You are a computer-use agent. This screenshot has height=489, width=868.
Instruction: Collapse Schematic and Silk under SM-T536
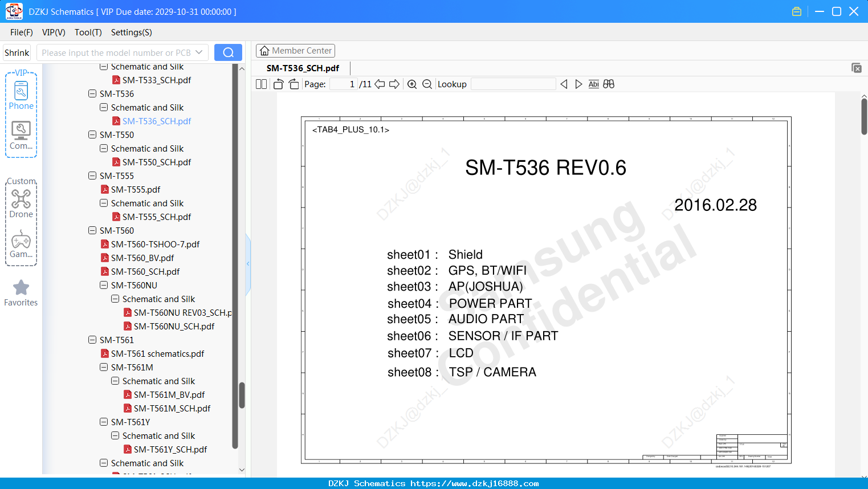point(104,108)
